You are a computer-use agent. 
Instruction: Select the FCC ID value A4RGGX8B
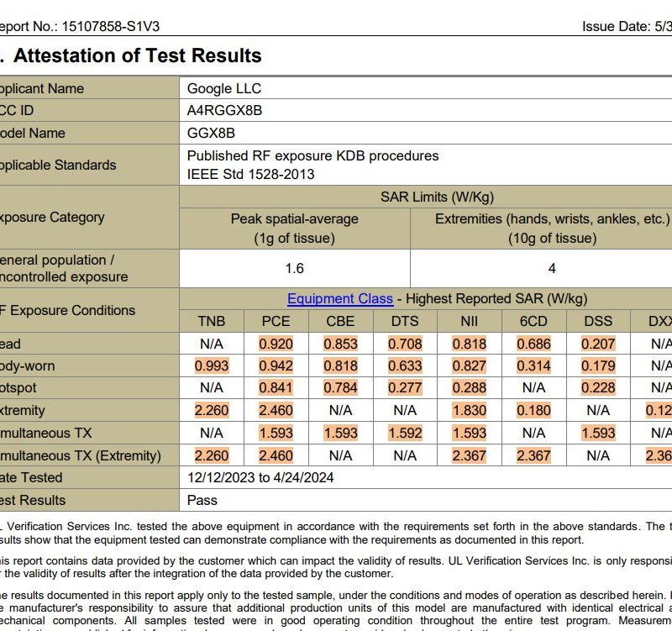(x=225, y=110)
